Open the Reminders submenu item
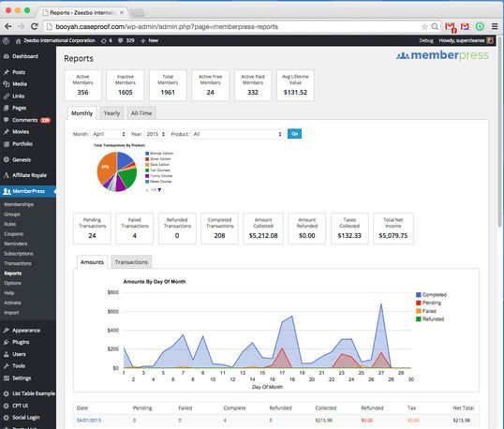Image resolution: width=504 pixels, height=429 pixels. [x=15, y=244]
